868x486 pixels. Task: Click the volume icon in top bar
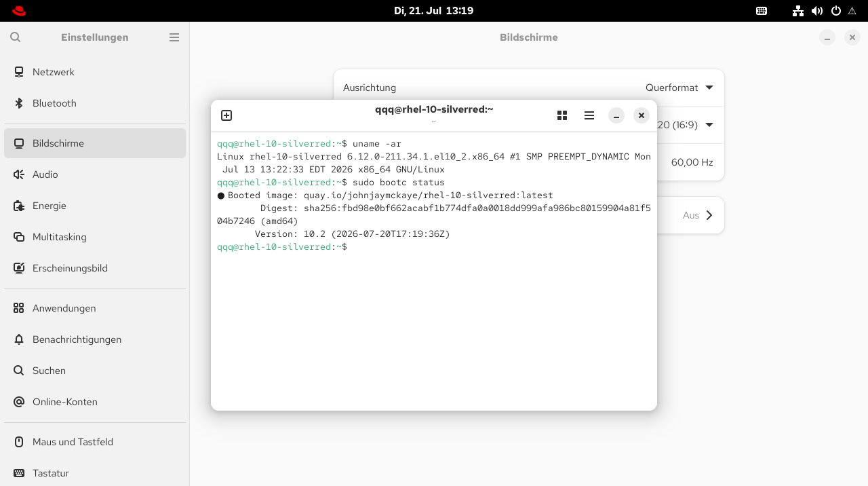click(817, 11)
